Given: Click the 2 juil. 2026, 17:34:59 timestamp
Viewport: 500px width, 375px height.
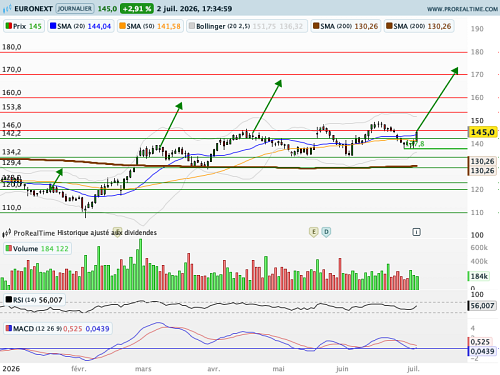Looking at the screenshot, I should pyautogui.click(x=194, y=9).
